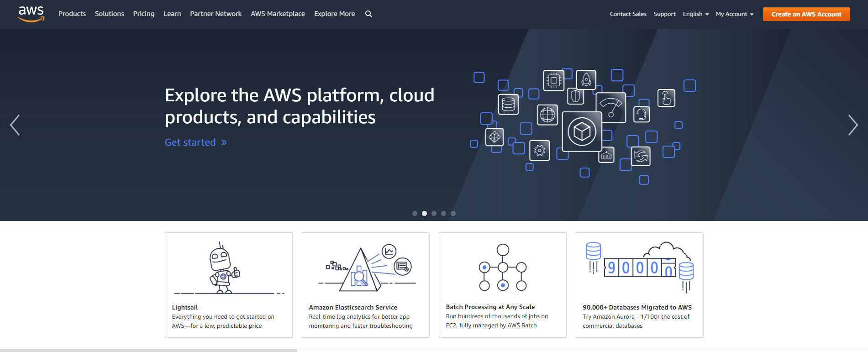Click the database cylinder icon in hero graphic
Viewport: 868px width, 352px height.
pos(508,105)
